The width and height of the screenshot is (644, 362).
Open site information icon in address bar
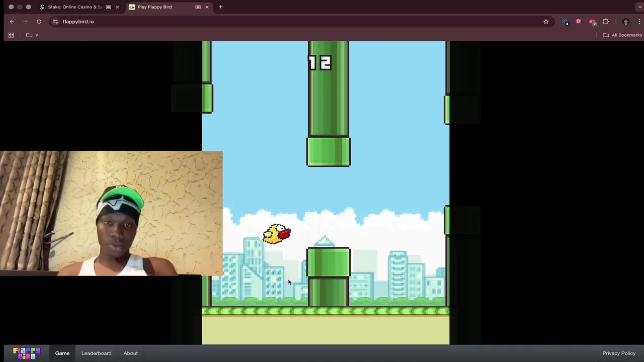[55, 22]
